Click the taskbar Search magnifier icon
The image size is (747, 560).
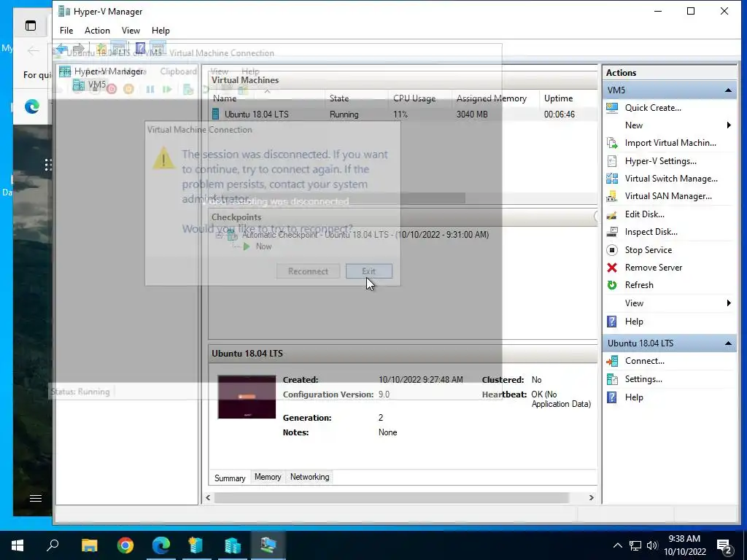53,545
